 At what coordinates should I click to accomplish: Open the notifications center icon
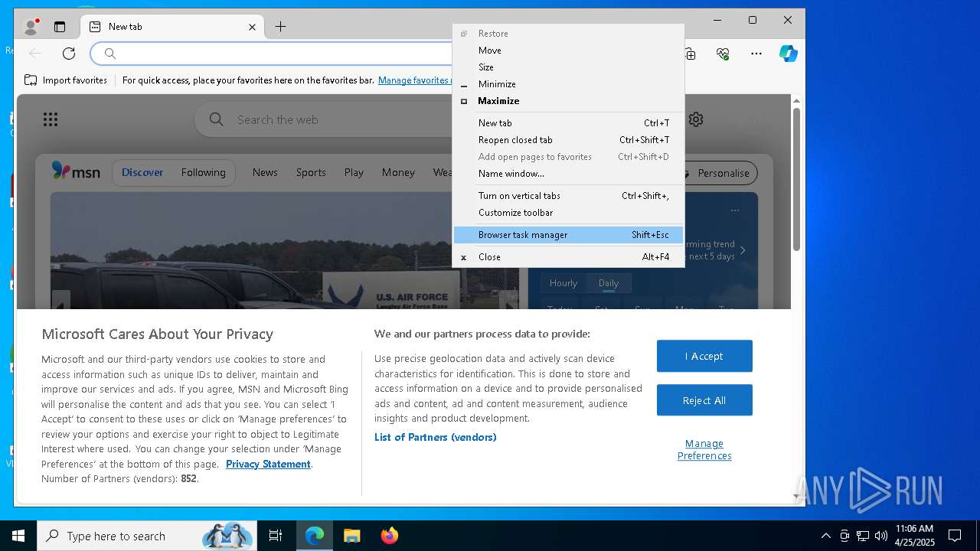pos(955,536)
